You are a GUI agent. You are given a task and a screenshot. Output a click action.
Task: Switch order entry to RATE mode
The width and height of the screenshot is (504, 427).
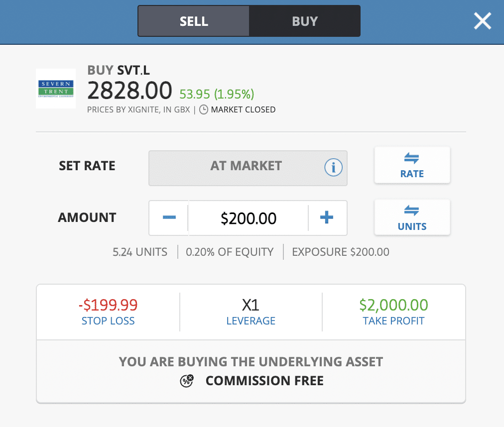click(x=412, y=165)
